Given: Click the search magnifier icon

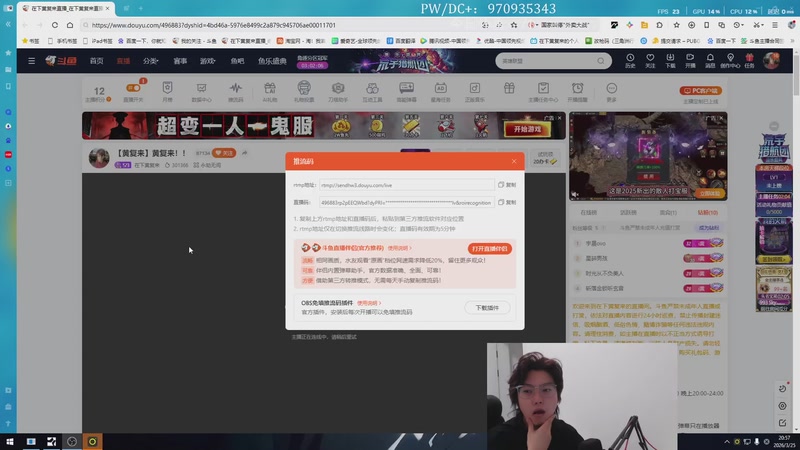Looking at the screenshot, I should pyautogui.click(x=601, y=61).
